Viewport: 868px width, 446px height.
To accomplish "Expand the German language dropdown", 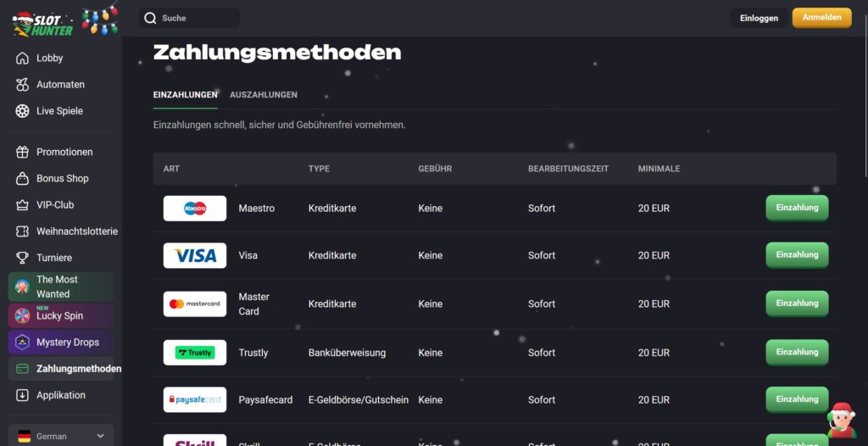I will 61,436.
